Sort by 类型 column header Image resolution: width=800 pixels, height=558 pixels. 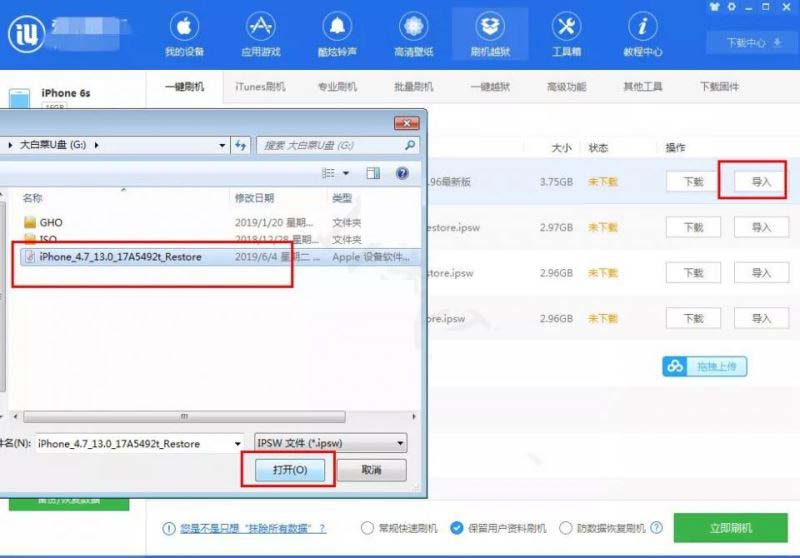coord(342,198)
